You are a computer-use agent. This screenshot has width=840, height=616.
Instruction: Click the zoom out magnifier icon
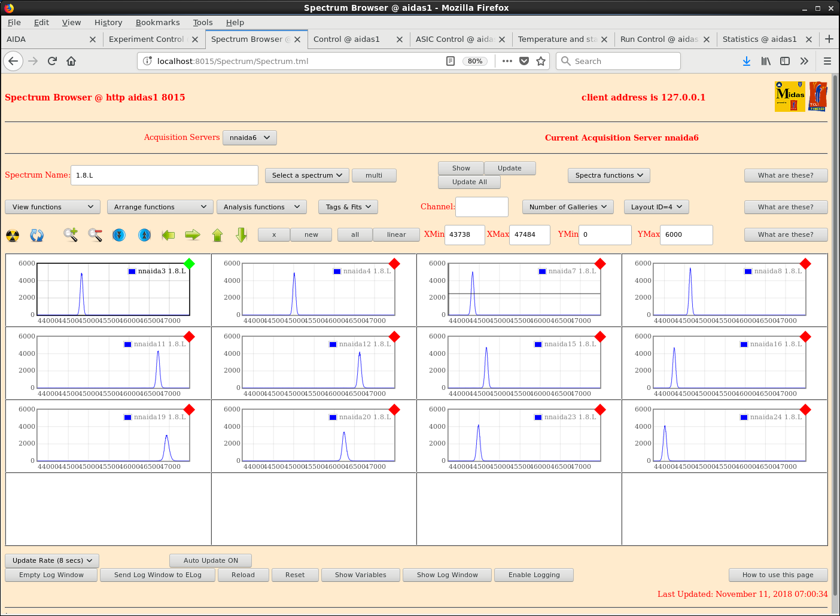[x=95, y=235]
